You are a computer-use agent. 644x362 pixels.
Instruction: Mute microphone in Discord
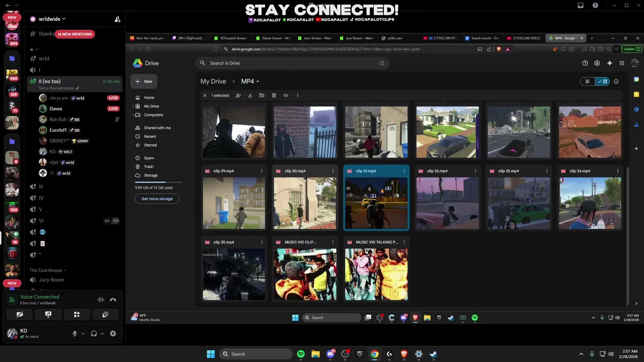tap(74, 334)
